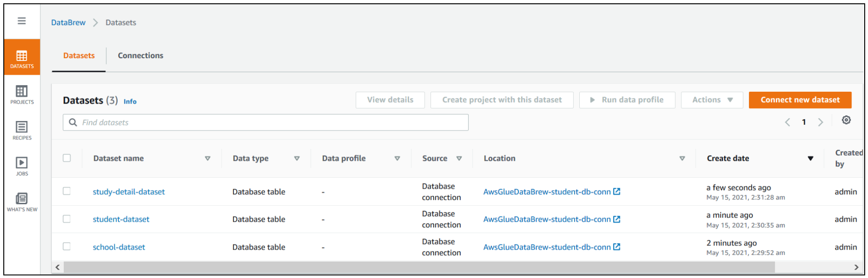This screenshot has width=868, height=278.
Task: Click Connect new dataset button
Action: 800,100
